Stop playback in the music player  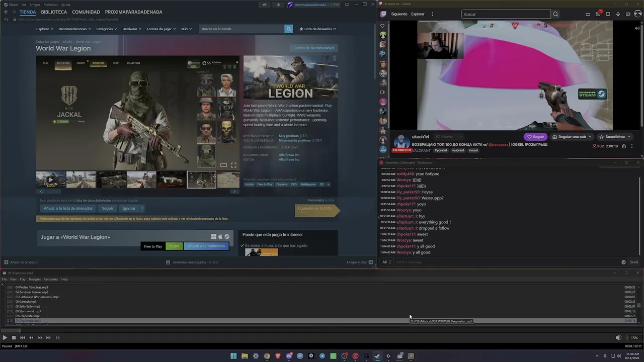(x=14, y=338)
